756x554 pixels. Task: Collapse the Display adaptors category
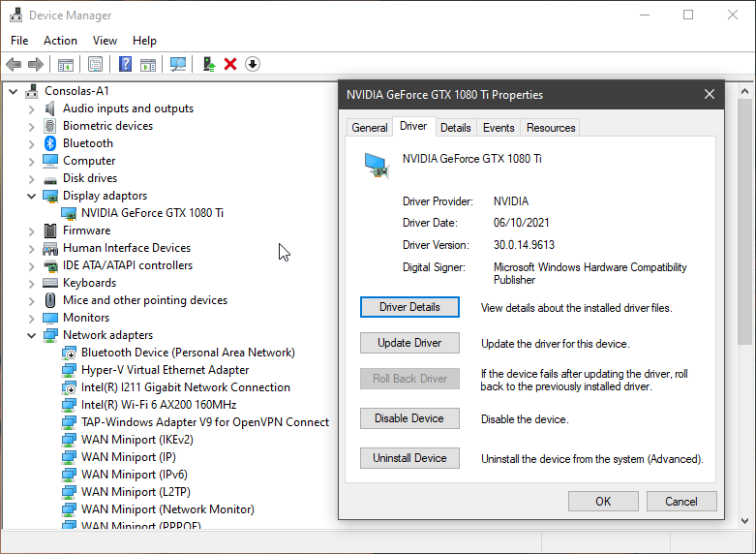point(31,196)
